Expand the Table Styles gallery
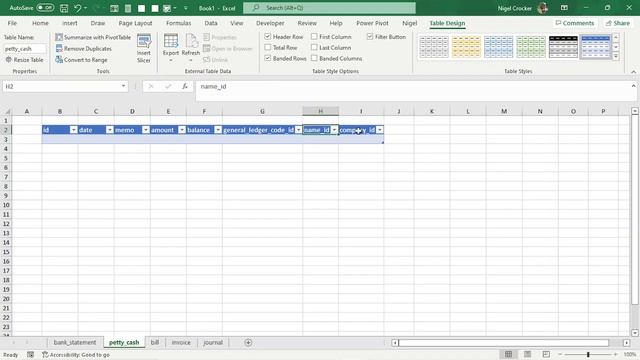The image size is (640, 360). pyautogui.click(x=616, y=57)
